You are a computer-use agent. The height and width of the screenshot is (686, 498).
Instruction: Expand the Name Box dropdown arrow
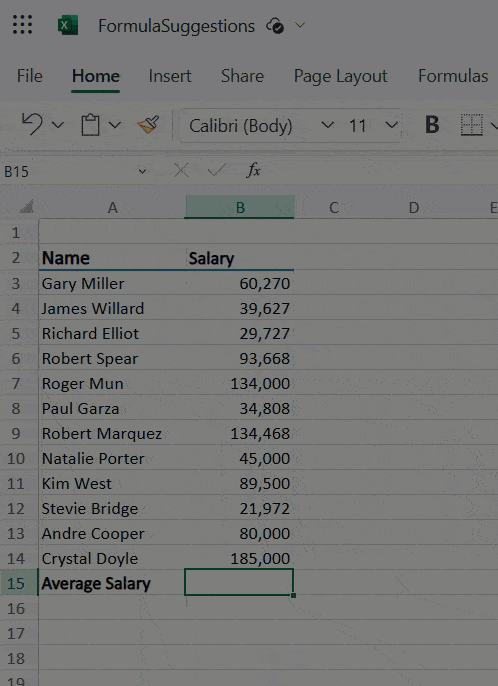[142, 172]
